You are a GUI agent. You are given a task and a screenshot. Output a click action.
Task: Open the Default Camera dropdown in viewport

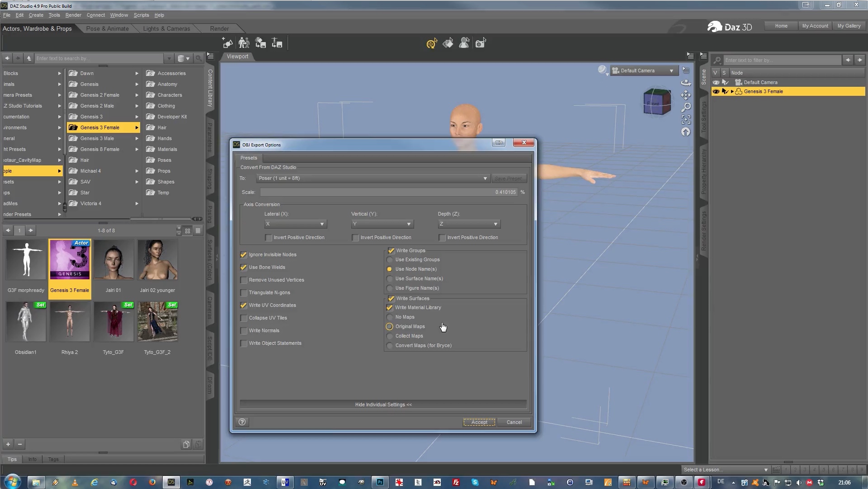tap(644, 71)
